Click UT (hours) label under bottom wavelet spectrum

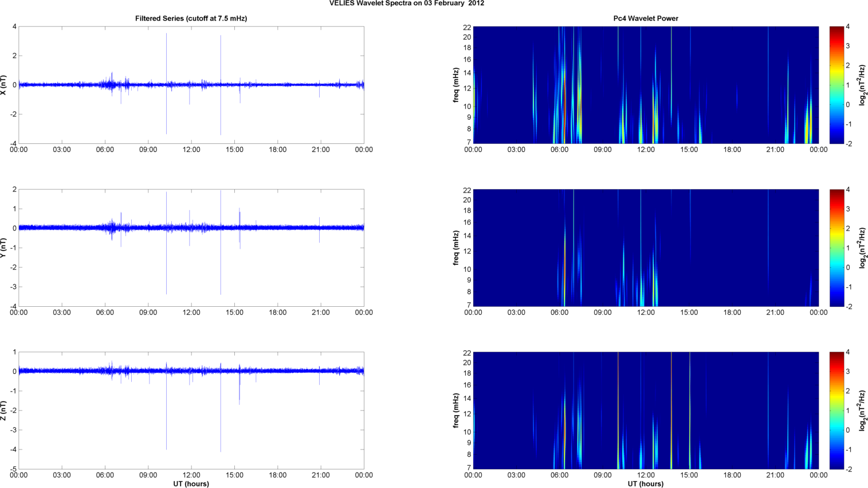point(645,483)
